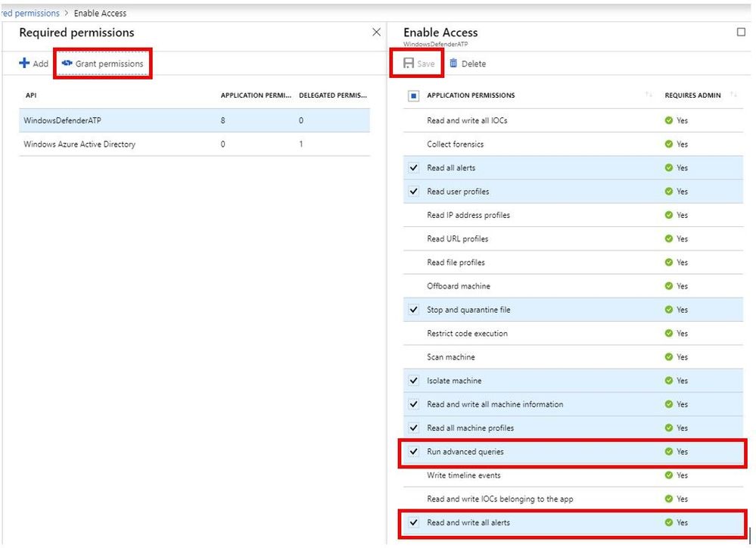Select Read file profiles row
The width and height of the screenshot is (756, 548).
click(573, 263)
